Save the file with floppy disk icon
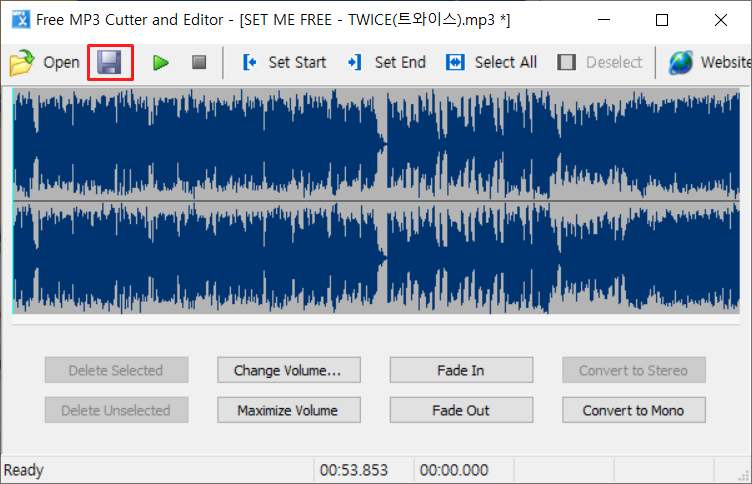Screen dimensions: 752x484 (110, 62)
